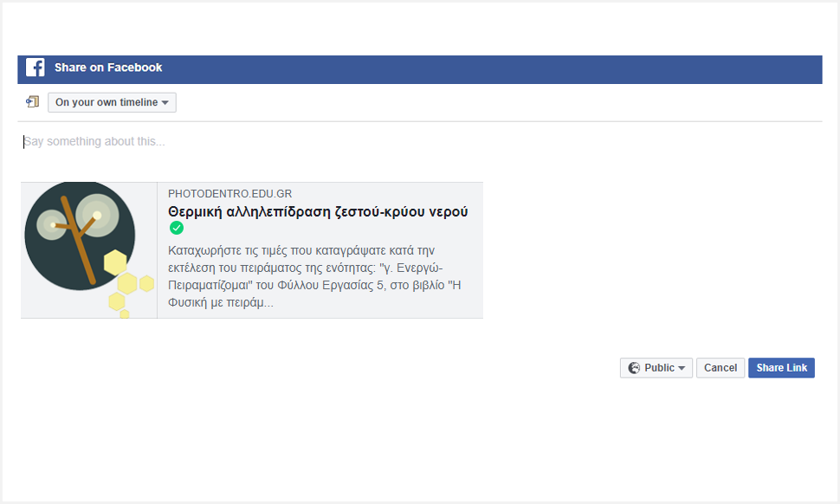840x504 pixels.
Task: Click the link preview description starting with "Καταχωρήστε"
Action: (312, 277)
